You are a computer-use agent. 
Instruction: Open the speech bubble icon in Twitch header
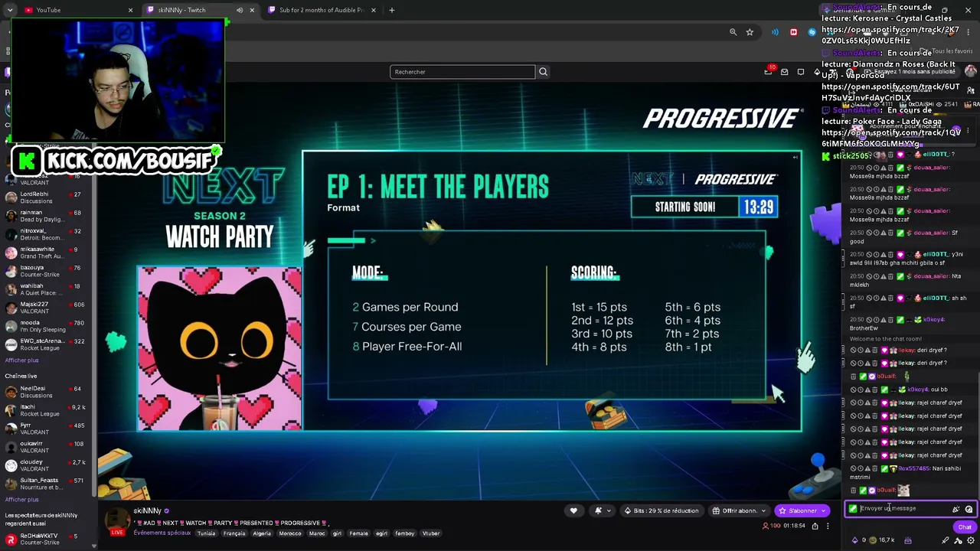[801, 72]
